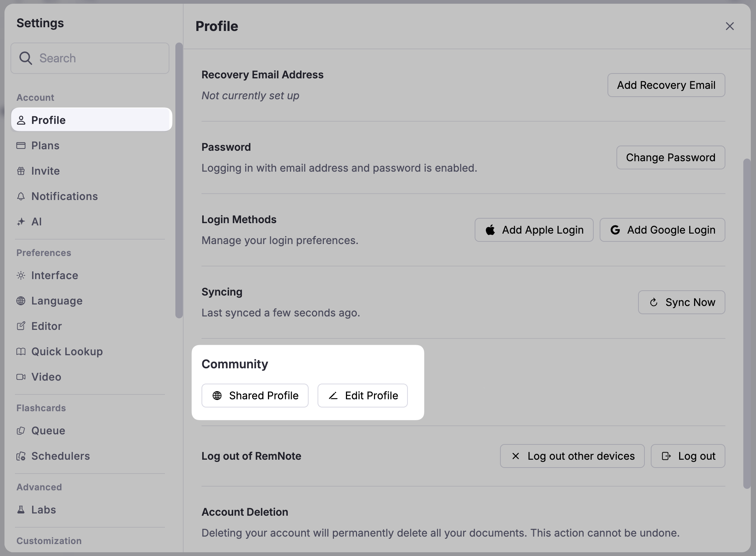Click Add Recovery Email button
This screenshot has height=556, width=756.
(x=666, y=85)
